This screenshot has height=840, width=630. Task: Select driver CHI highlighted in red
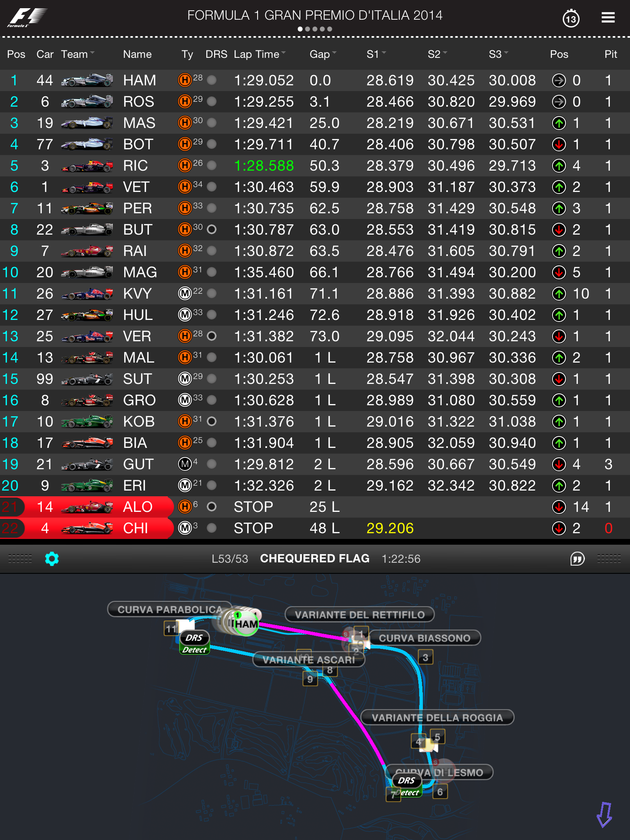tap(315, 528)
